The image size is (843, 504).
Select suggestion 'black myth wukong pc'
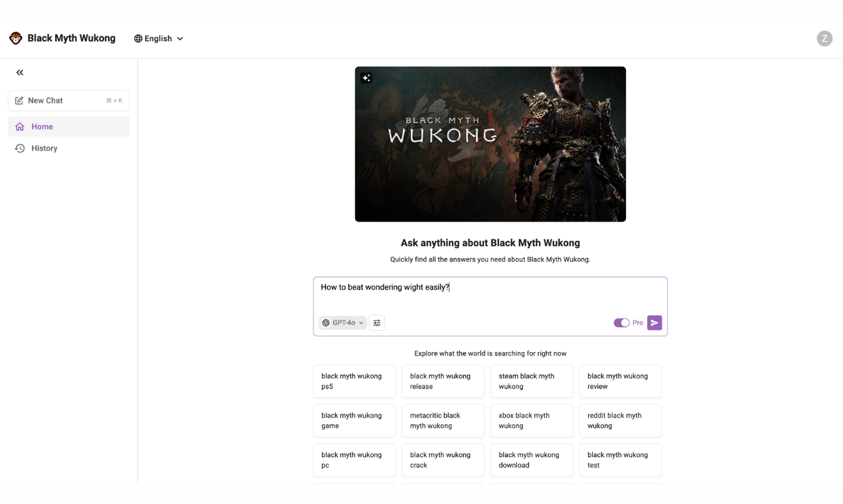tap(354, 460)
